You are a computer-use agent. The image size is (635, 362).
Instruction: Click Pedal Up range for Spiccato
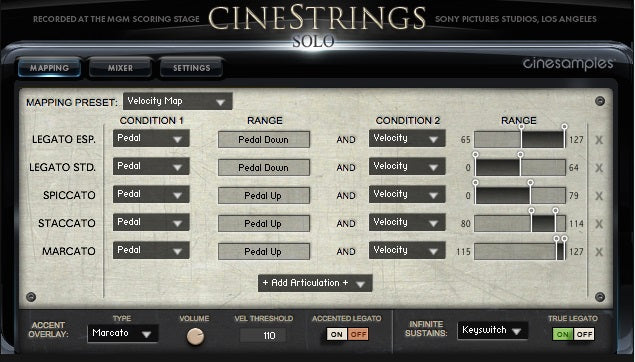point(264,196)
